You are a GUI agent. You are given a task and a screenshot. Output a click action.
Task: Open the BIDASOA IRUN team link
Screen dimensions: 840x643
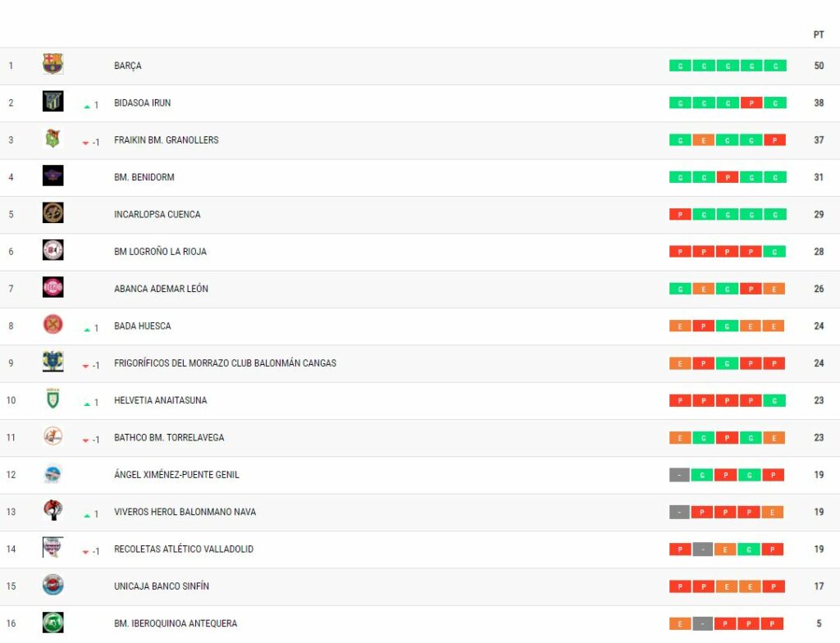click(143, 103)
